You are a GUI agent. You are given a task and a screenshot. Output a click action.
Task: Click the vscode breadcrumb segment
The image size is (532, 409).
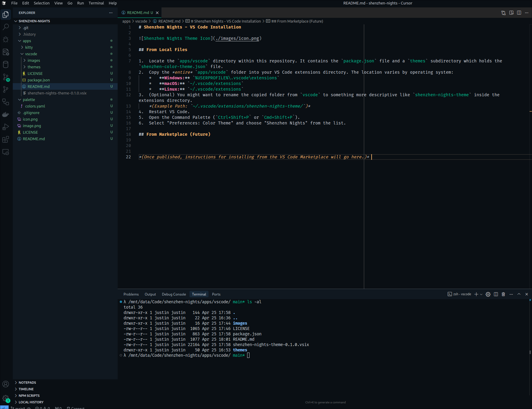tap(141, 21)
